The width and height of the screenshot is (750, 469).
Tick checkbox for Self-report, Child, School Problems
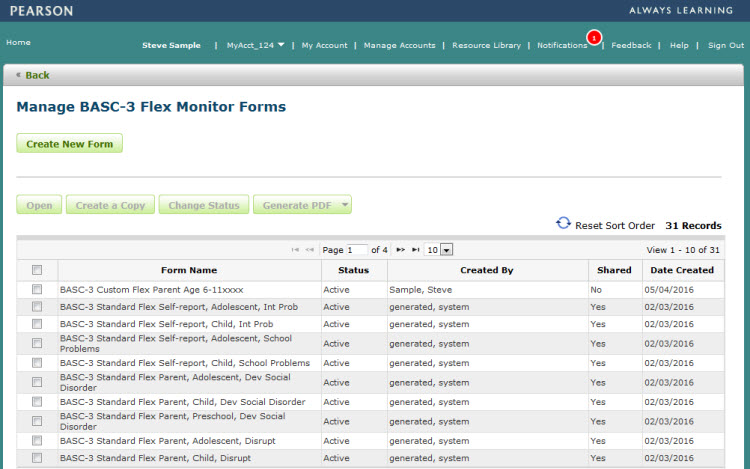[x=37, y=363]
